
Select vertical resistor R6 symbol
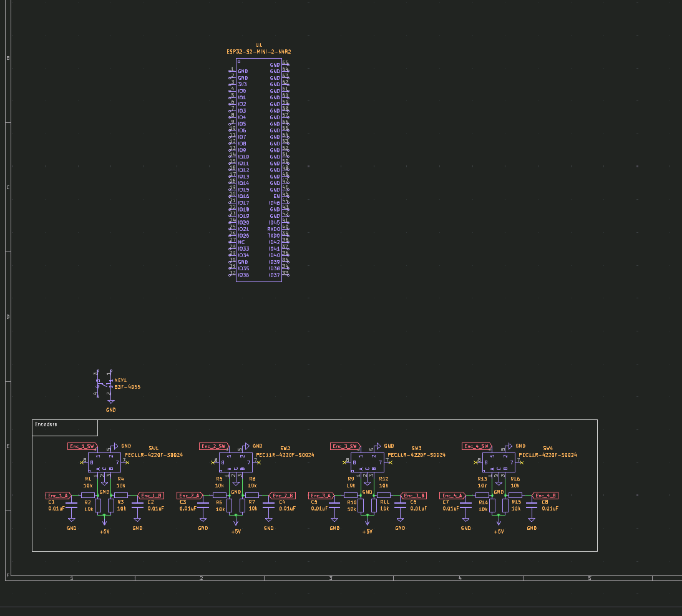point(229,506)
